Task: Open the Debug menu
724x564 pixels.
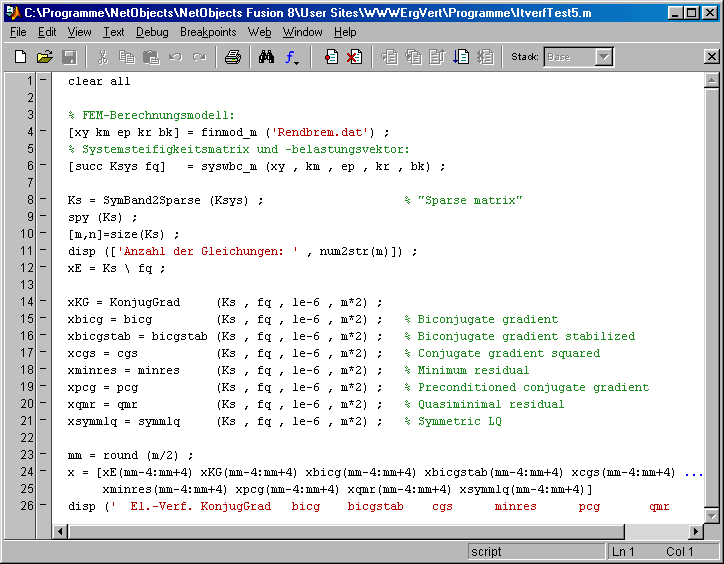Action: 152,32
